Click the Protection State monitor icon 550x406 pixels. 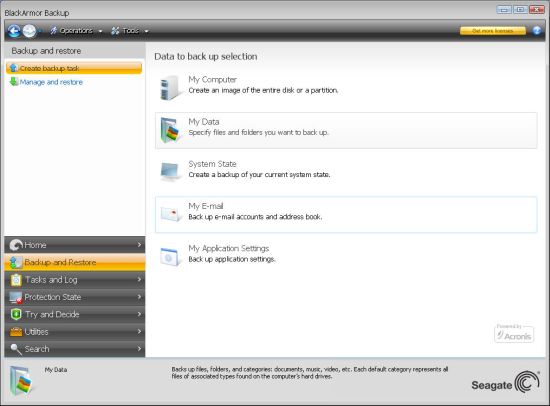point(16,297)
